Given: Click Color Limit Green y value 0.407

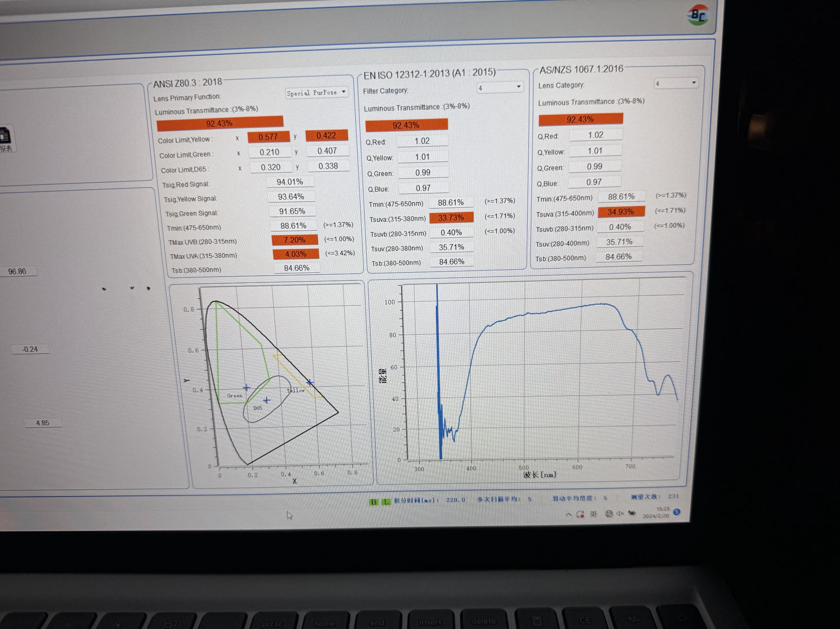Looking at the screenshot, I should [327, 151].
